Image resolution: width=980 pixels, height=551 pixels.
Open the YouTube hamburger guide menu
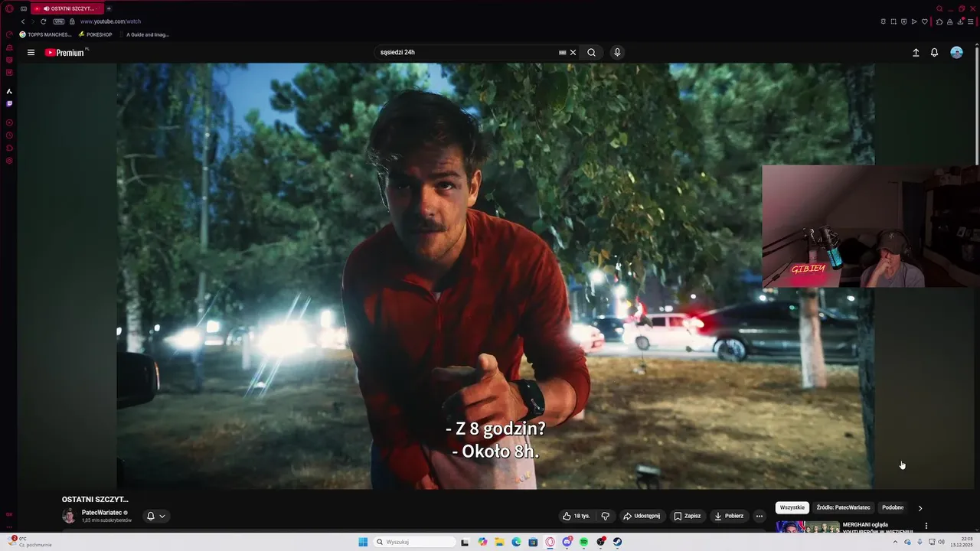31,53
